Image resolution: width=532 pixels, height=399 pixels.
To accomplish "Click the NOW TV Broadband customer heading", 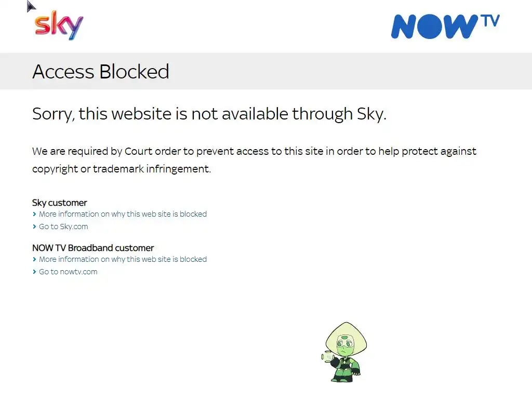I will coord(93,248).
